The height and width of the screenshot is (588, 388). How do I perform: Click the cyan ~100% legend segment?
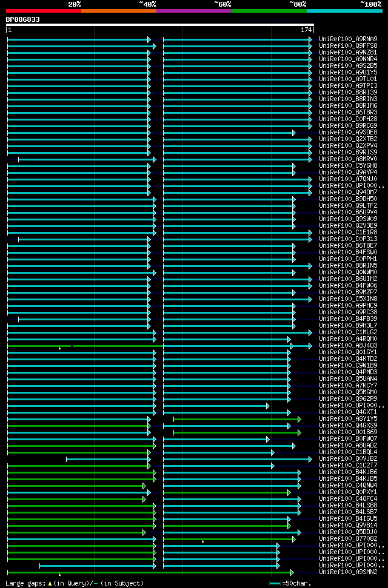click(x=344, y=11)
